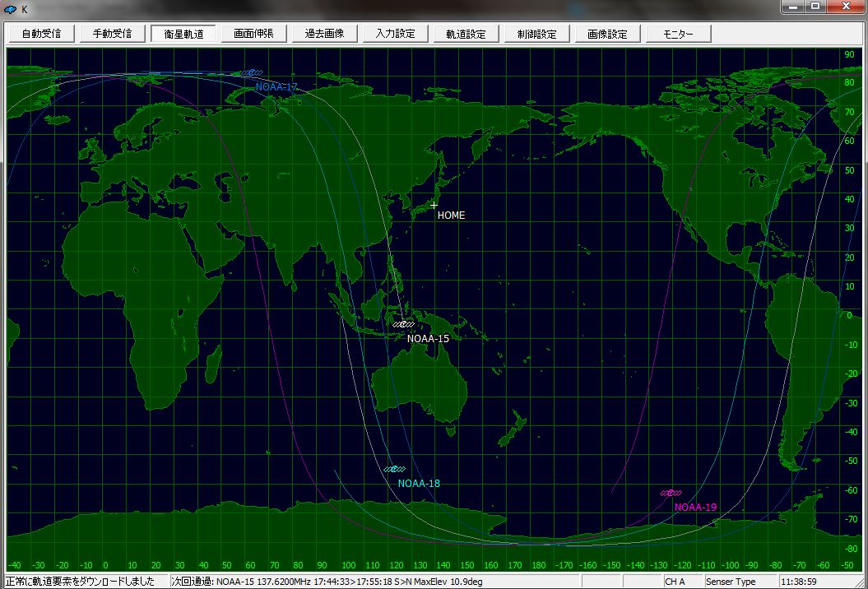Click the NOAA-19 satellite icon
The width and height of the screenshot is (868, 589).
click(x=671, y=493)
